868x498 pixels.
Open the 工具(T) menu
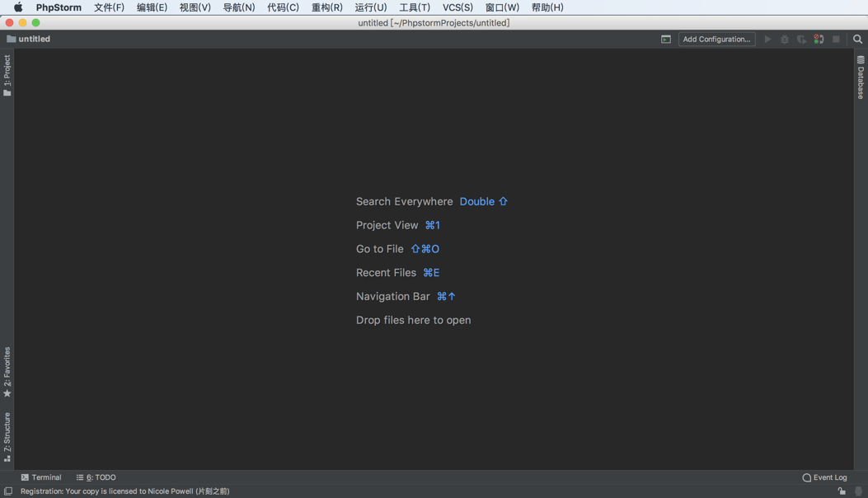coord(414,7)
